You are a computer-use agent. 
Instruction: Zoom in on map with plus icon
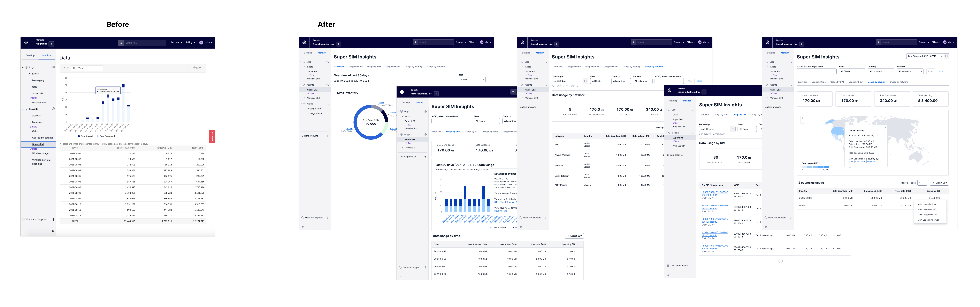[802, 118]
